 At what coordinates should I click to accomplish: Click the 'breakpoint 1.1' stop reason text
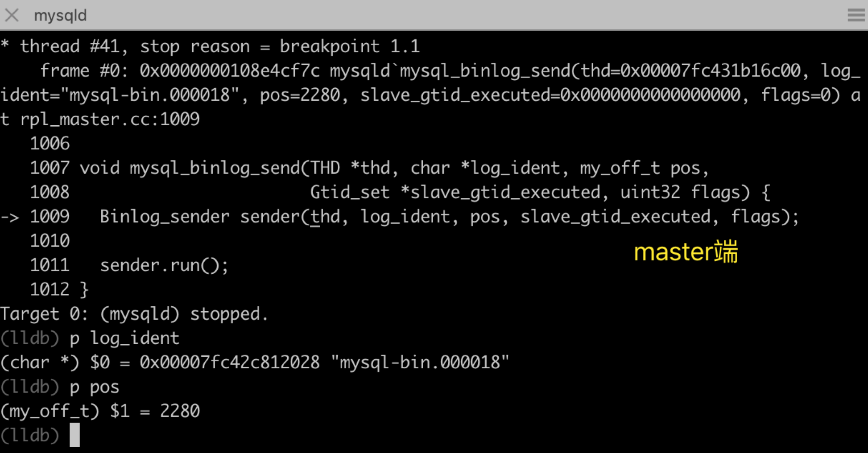[x=350, y=46]
